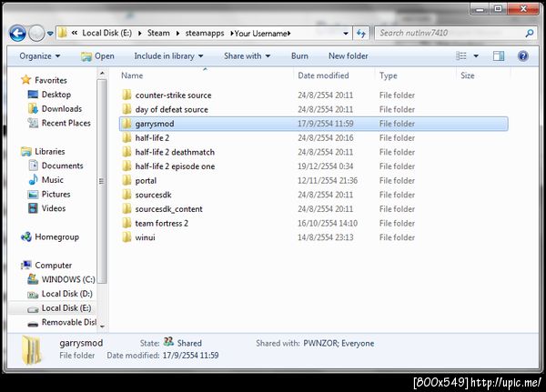The width and height of the screenshot is (546, 392).
Task: Open the recent locations dropdown arrow
Action: [x=50, y=34]
